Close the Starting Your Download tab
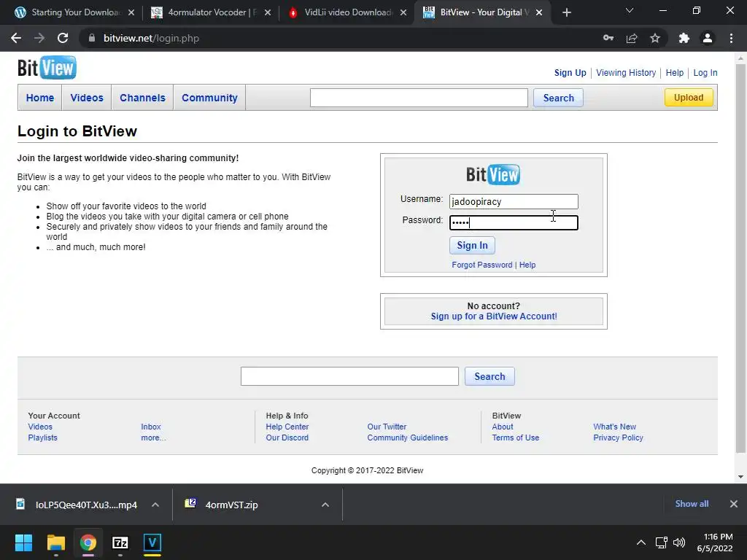This screenshot has width=747, height=560. tap(131, 12)
